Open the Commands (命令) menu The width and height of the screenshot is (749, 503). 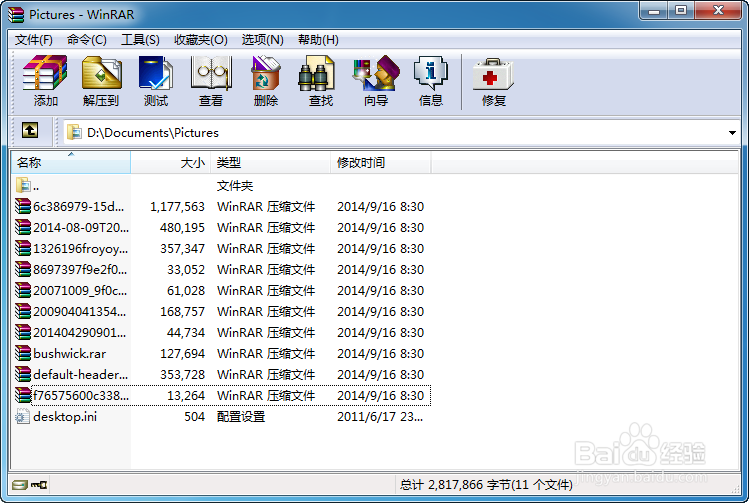86,40
